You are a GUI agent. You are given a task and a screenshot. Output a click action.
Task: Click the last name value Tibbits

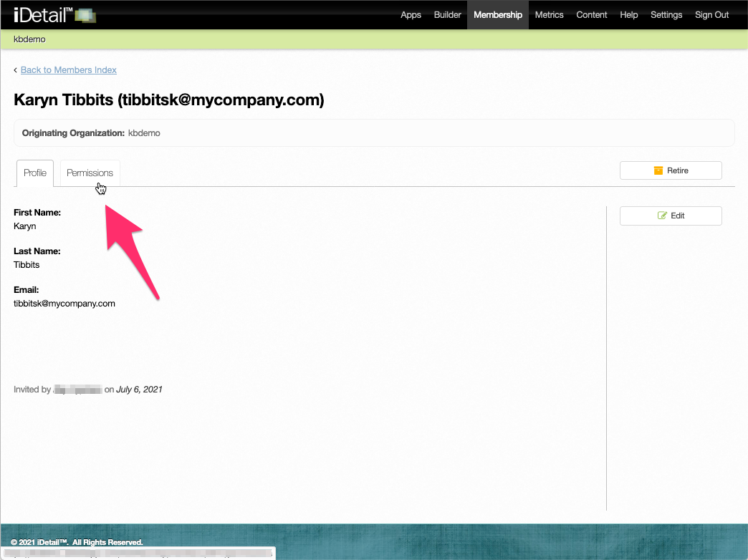click(27, 265)
